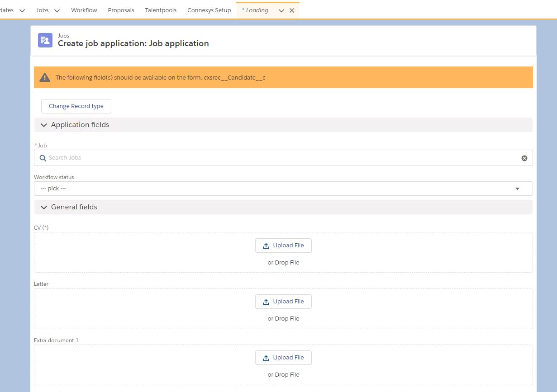Screen dimensions: 557x392
Task: Open the Workflow tab
Action: point(84,10)
